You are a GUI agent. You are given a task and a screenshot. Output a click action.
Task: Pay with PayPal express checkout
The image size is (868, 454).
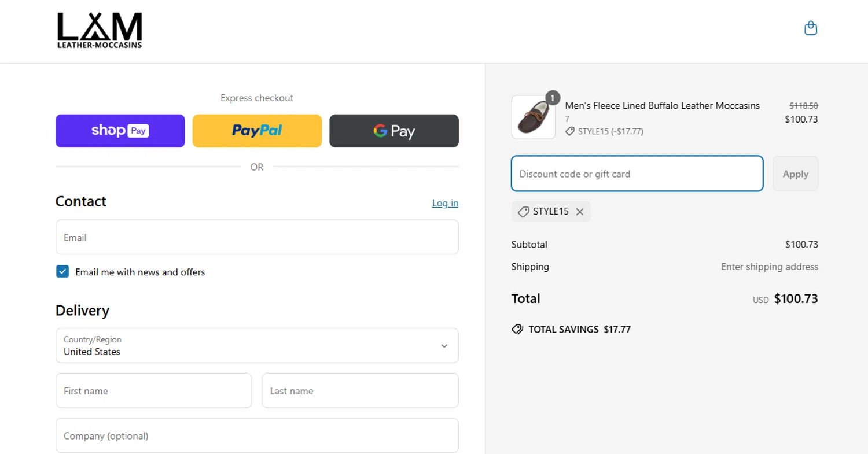257,131
